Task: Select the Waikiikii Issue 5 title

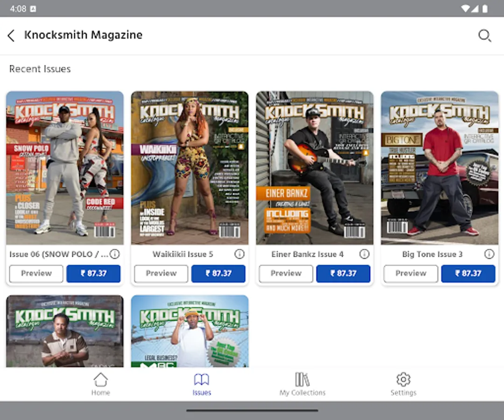Action: click(x=183, y=254)
